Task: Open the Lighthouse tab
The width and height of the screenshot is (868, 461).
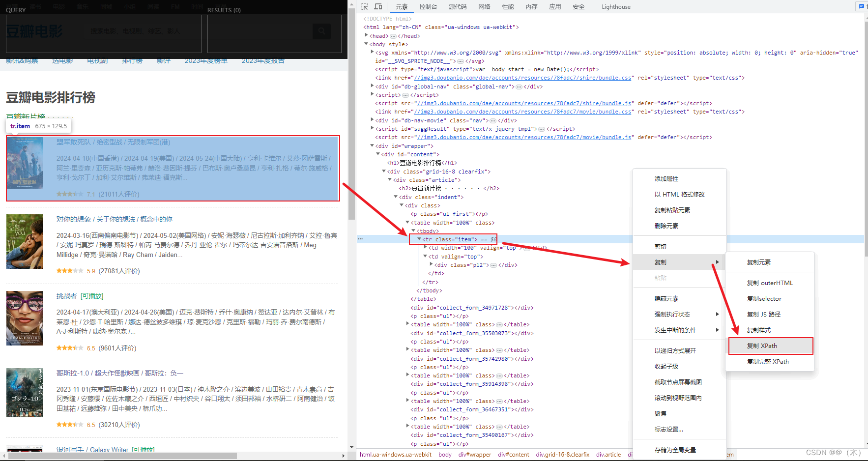Action: pyautogui.click(x=616, y=7)
